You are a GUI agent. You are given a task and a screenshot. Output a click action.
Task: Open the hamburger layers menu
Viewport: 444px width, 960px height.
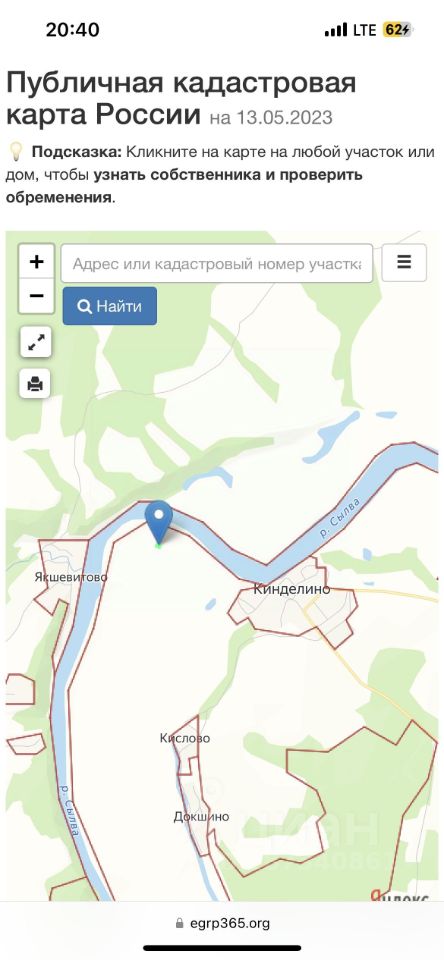point(404,263)
